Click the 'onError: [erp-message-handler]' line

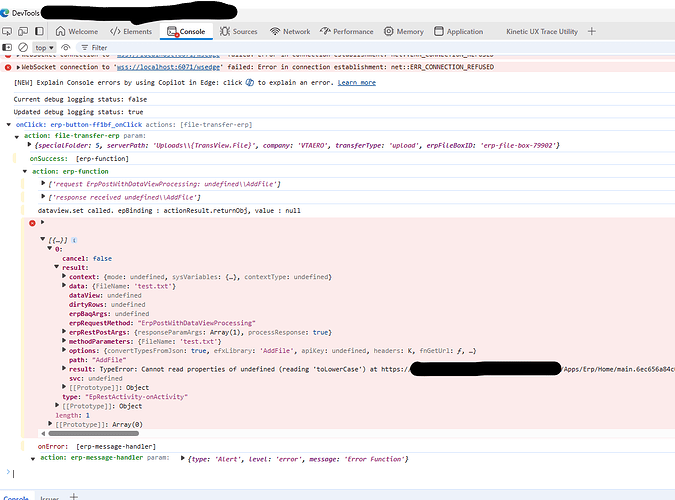click(x=97, y=447)
